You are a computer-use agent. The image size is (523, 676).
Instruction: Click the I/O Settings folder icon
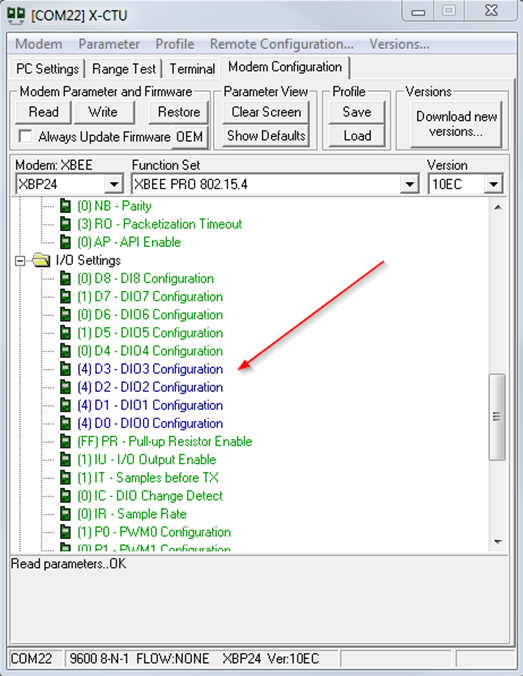41,260
